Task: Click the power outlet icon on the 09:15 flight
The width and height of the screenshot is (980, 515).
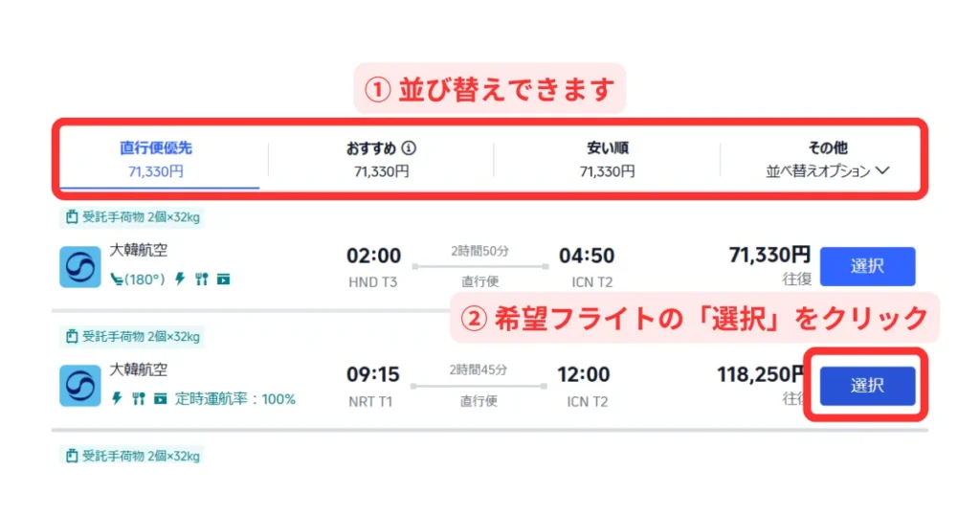Action: tap(117, 398)
